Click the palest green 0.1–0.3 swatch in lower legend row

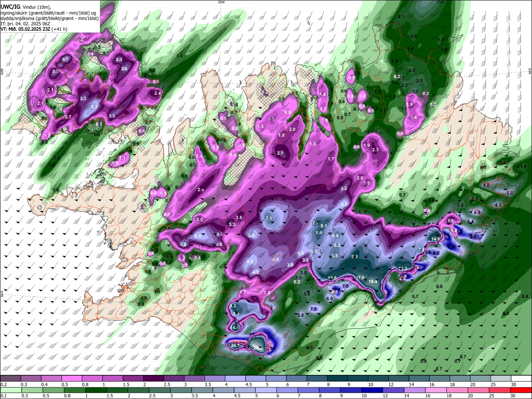pos(10,390)
